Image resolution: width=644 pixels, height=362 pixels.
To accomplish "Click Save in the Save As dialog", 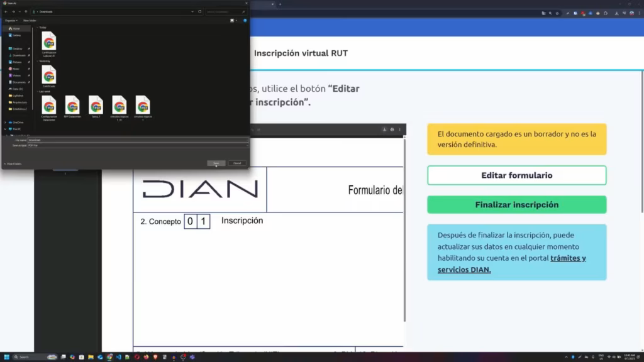I will [216, 163].
